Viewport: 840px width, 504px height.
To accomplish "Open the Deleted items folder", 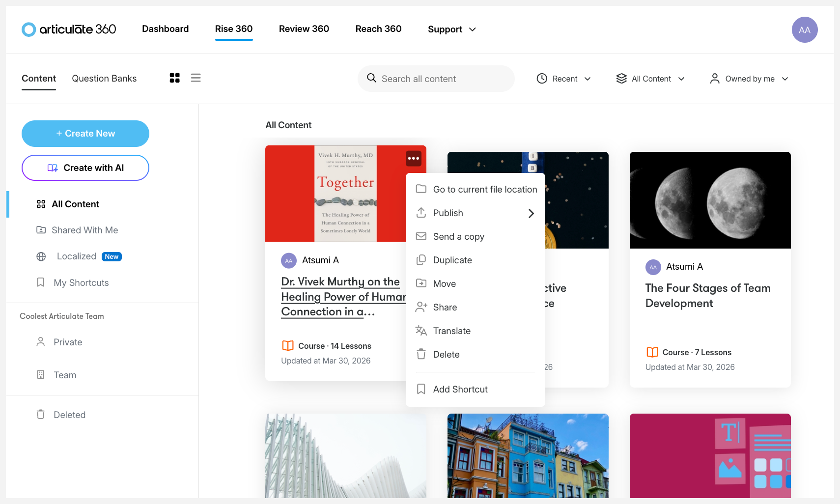I will [69, 415].
